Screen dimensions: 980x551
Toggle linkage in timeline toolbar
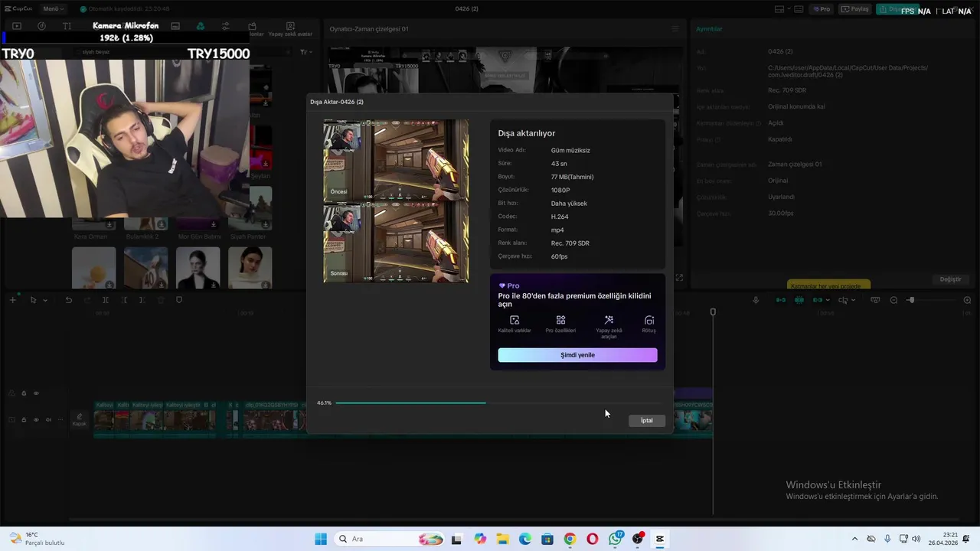pyautogui.click(x=818, y=300)
